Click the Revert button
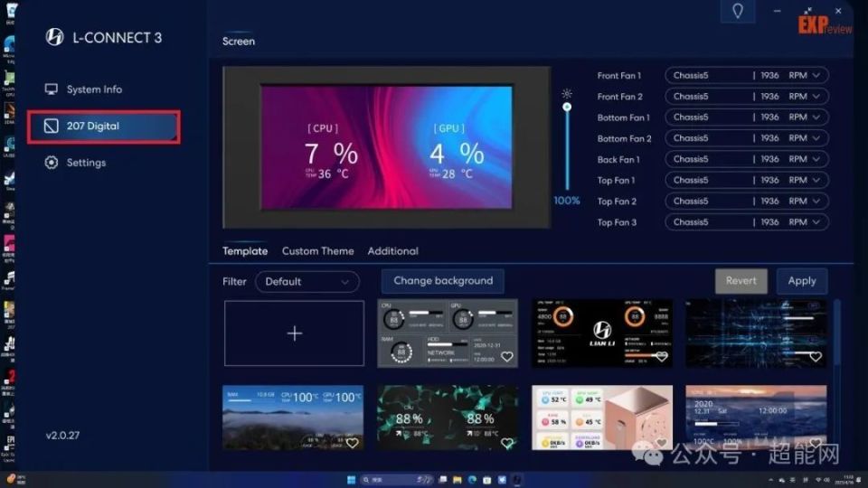 coord(741,280)
